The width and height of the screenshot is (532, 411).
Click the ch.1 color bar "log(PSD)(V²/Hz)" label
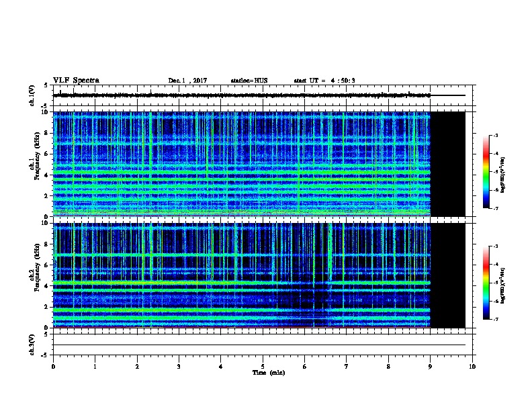[503, 175]
